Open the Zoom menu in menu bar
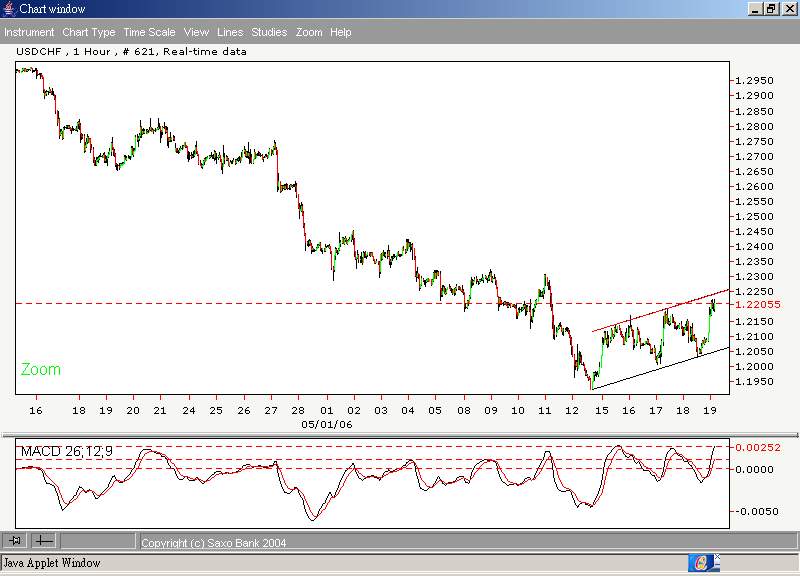This screenshot has height=576, width=800. 309,32
